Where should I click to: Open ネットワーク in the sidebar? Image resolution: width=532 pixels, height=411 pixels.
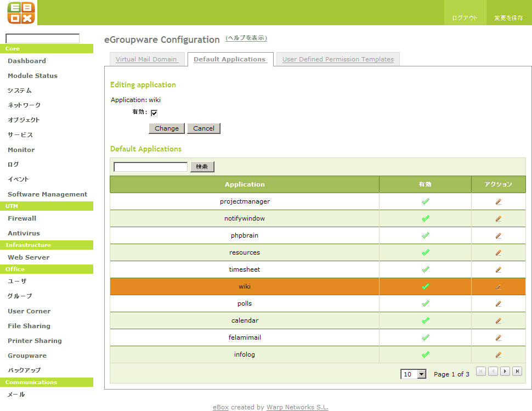[24, 105]
